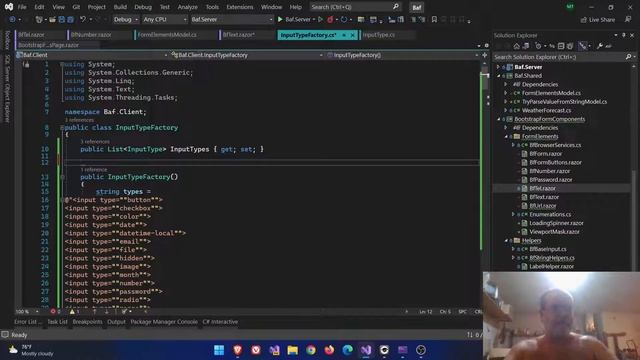Open the Build menu
This screenshot has height=360, width=640.
coord(120,7)
